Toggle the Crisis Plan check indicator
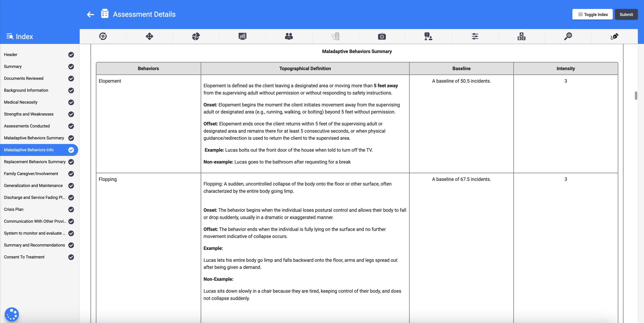Viewport: 644px width, 323px height. pos(71,210)
